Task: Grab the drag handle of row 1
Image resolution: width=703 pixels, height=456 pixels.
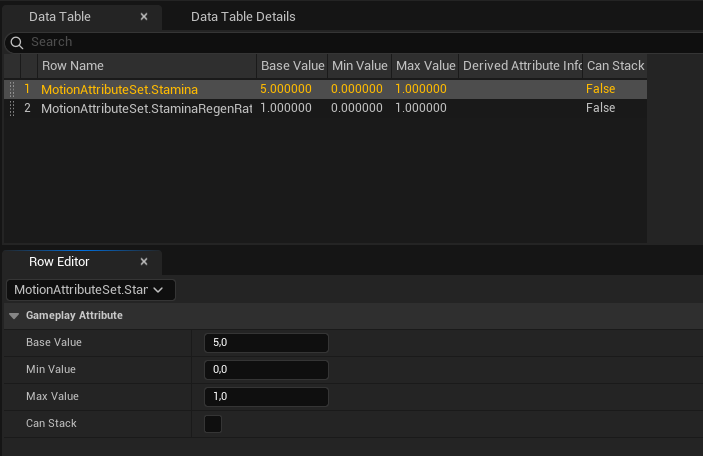Action: pyautogui.click(x=11, y=89)
